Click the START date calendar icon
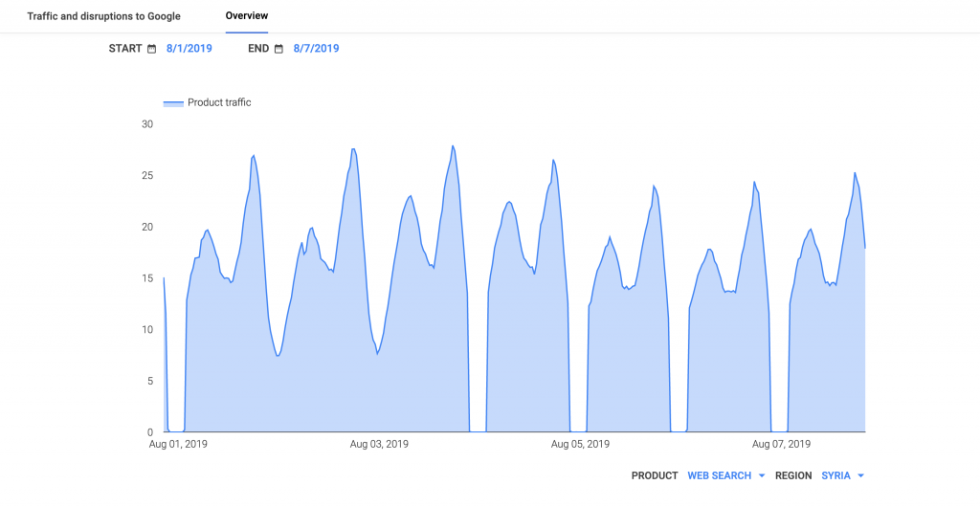The image size is (980, 507). pyautogui.click(x=152, y=49)
